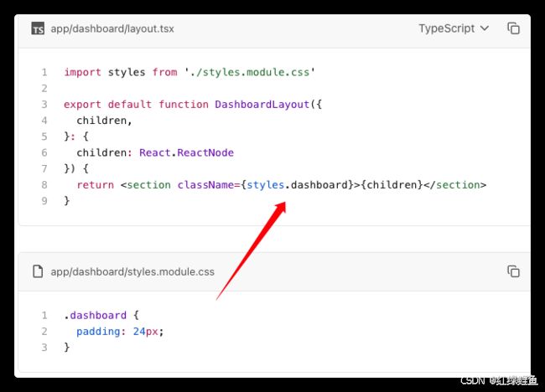Copy the styles.module.css code block
The width and height of the screenshot is (545, 392).
click(513, 271)
